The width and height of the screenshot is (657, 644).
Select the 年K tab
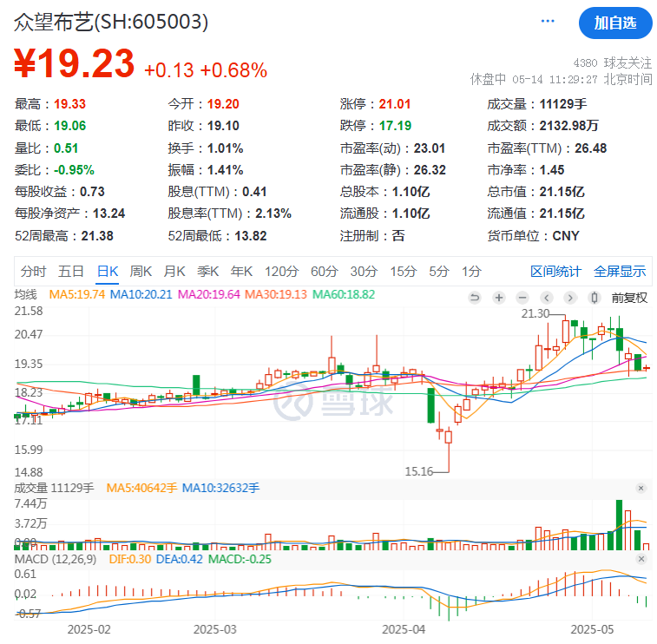[241, 272]
